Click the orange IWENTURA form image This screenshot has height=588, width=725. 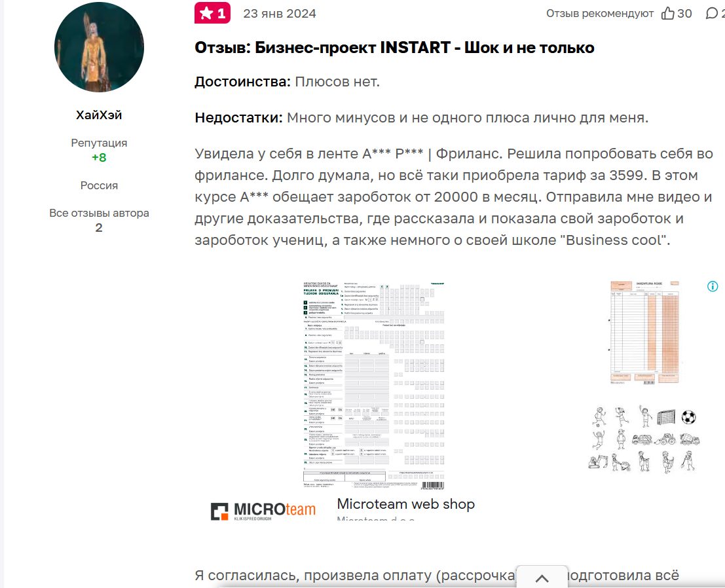[644, 331]
